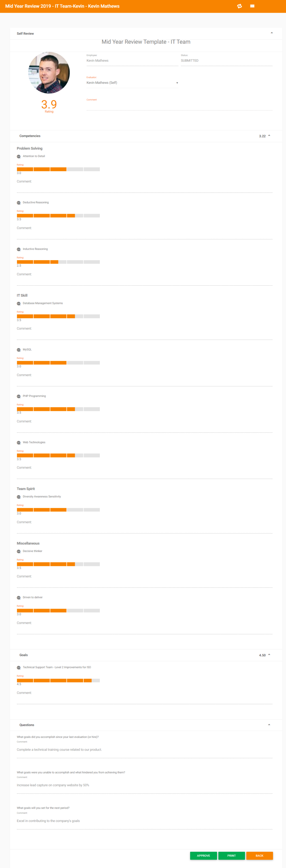Open comment bubble for Attention to Detail

pyautogui.click(x=18, y=156)
